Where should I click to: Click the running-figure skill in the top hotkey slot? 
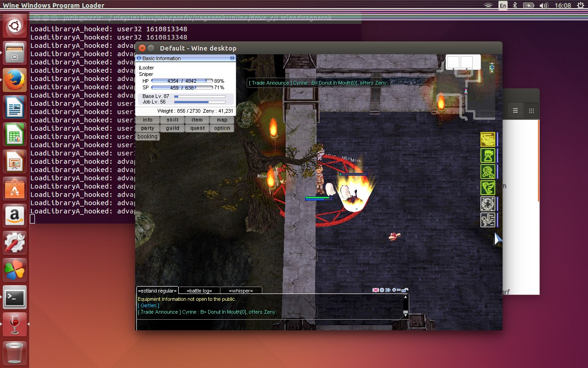[487, 139]
